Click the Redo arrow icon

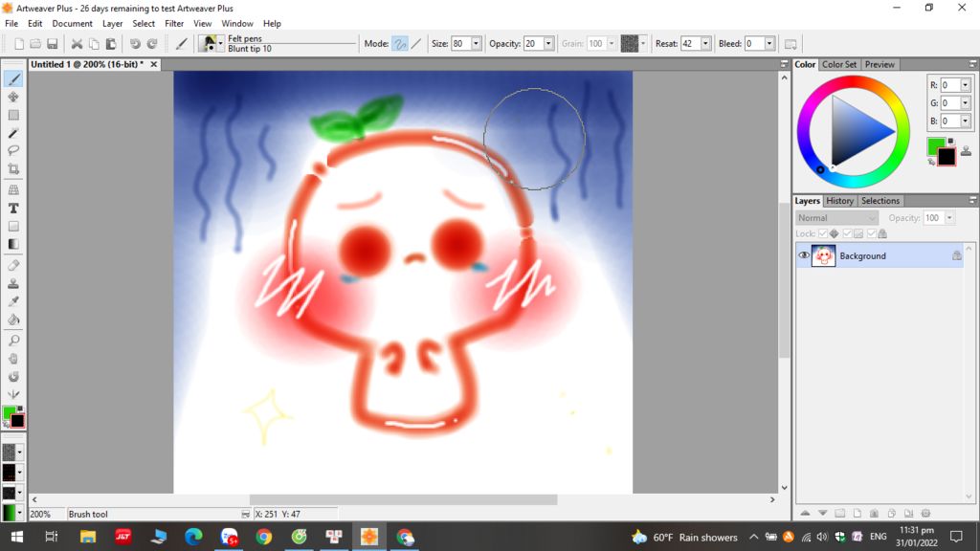point(152,44)
